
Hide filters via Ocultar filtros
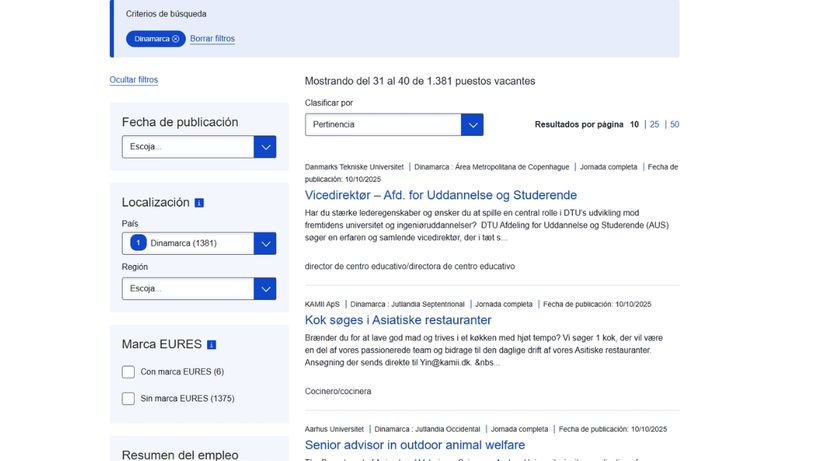[x=133, y=80]
